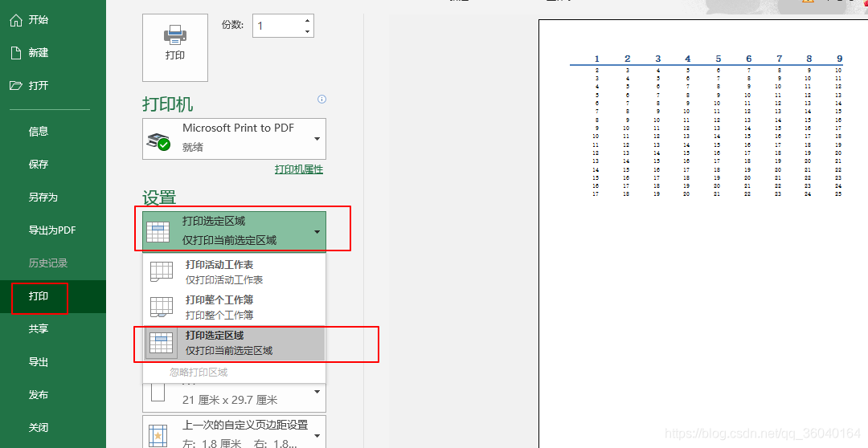
Task: Choose 打印活动工作表 option
Action: 234,272
